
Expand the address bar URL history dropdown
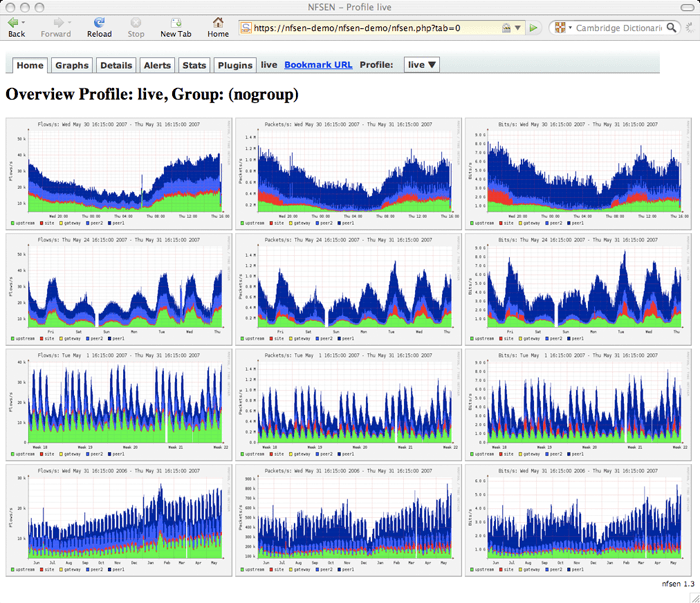click(518, 28)
